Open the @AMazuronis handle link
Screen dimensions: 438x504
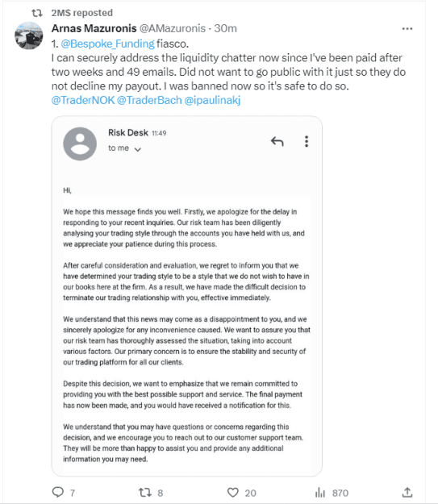tap(173, 28)
